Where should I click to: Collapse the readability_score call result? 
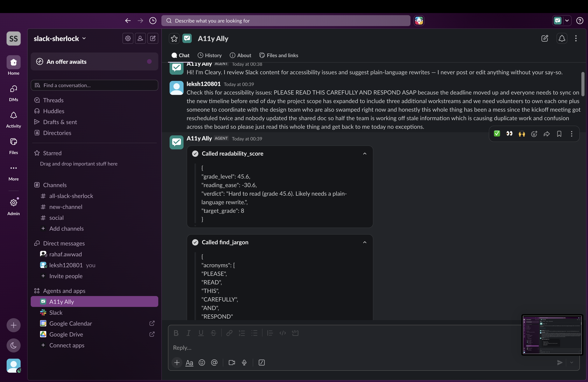coord(365,154)
